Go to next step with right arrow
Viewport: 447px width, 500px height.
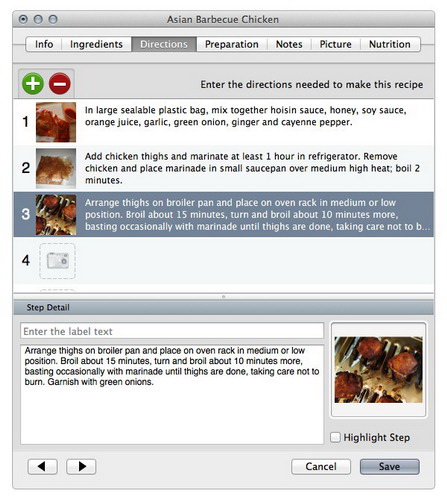pos(81,466)
